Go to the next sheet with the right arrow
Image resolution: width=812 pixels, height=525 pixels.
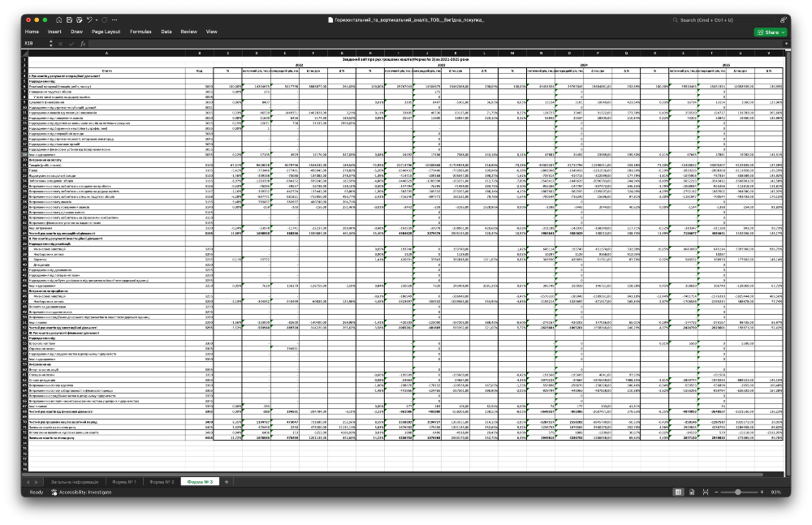pyautogui.click(x=37, y=482)
